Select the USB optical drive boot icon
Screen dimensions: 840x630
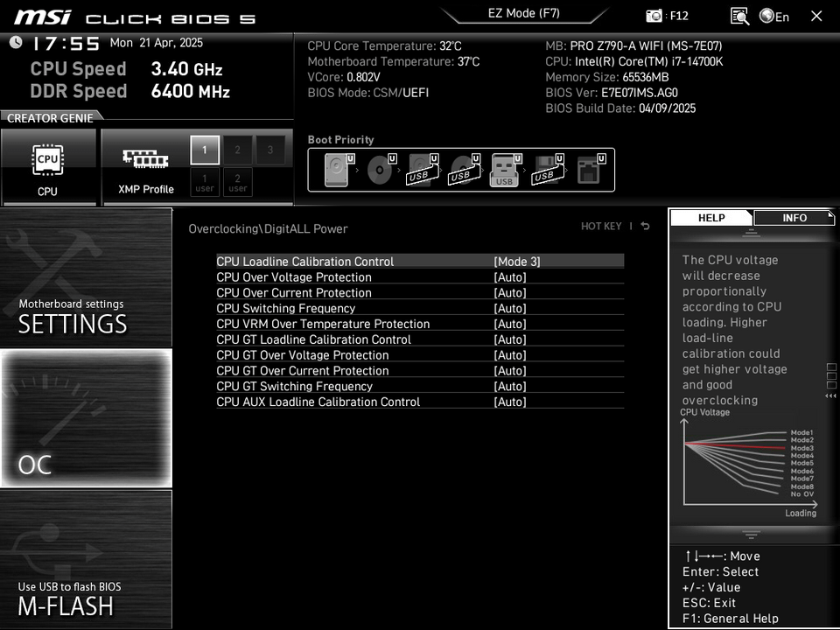coord(465,170)
